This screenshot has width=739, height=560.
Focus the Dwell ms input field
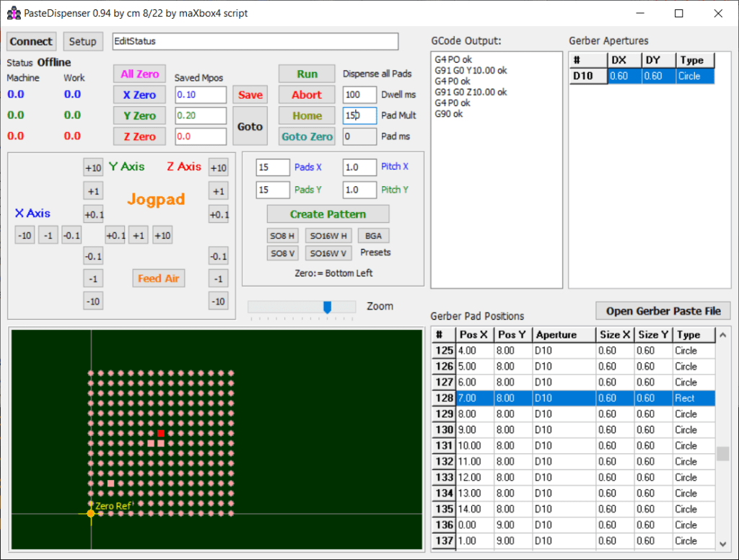click(359, 95)
